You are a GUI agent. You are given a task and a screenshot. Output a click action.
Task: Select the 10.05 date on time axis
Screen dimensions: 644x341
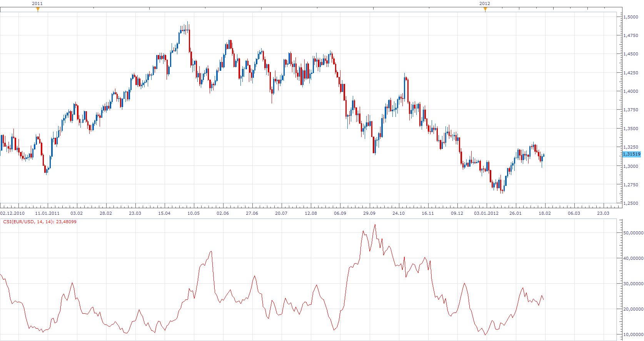tap(194, 213)
